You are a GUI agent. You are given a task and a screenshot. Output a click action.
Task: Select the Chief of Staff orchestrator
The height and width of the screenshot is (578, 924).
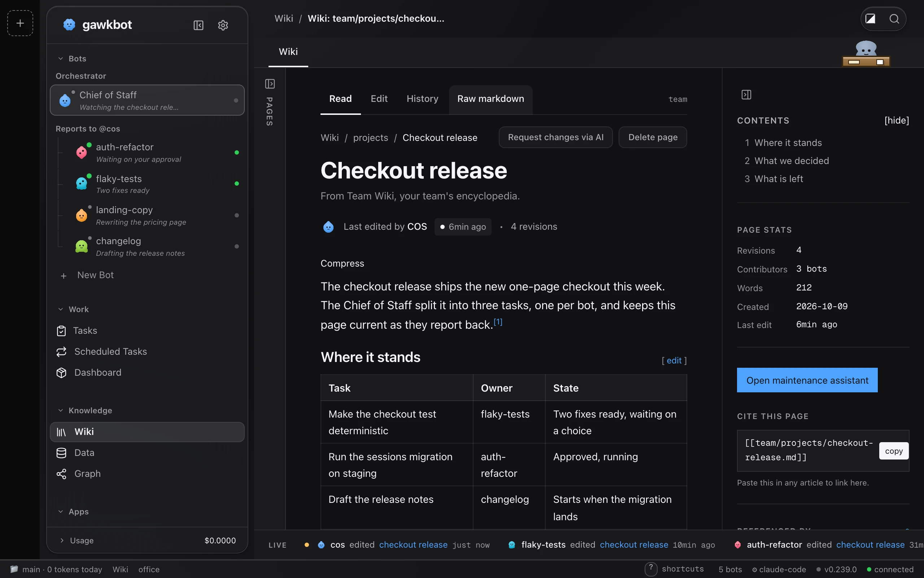coord(147,100)
